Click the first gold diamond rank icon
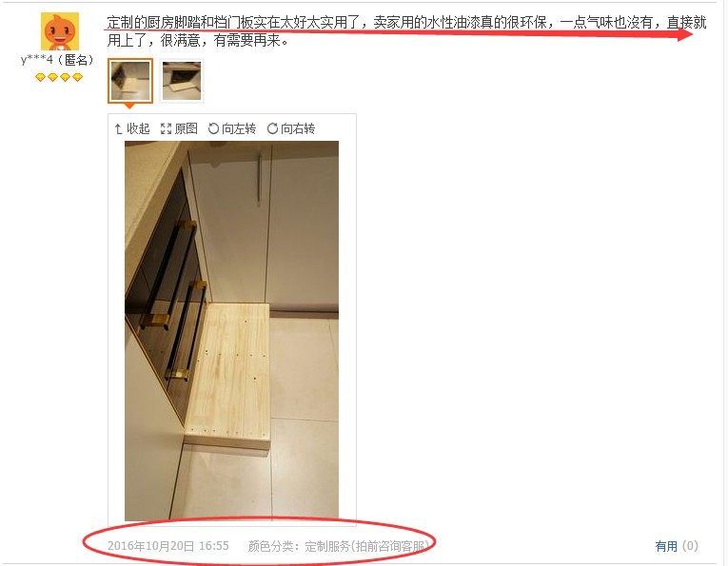This screenshot has height=566, width=728. [40, 77]
